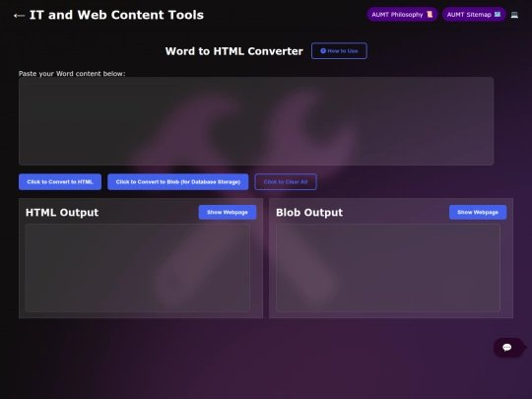Screen dimensions: 532x399
Task: Click inside the Word content paste area
Action: point(256,121)
